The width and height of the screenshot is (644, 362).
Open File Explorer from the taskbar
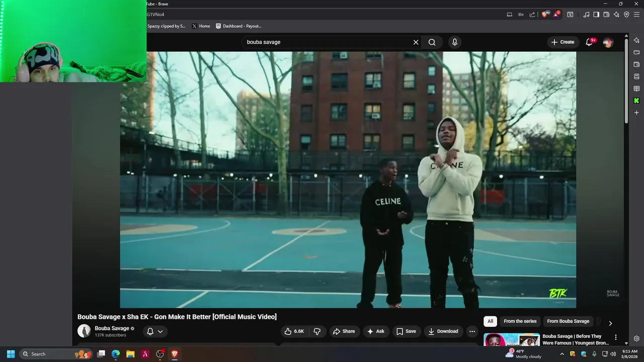coord(130,354)
